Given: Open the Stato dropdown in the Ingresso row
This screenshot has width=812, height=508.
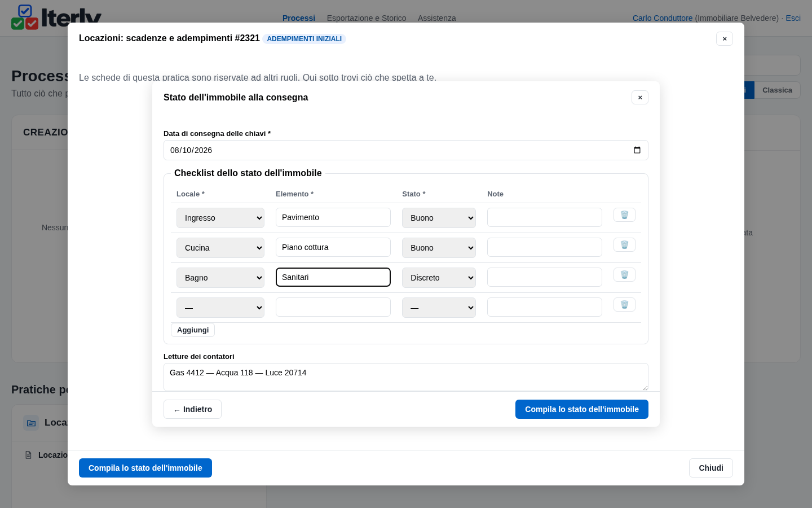Looking at the screenshot, I should (439, 218).
